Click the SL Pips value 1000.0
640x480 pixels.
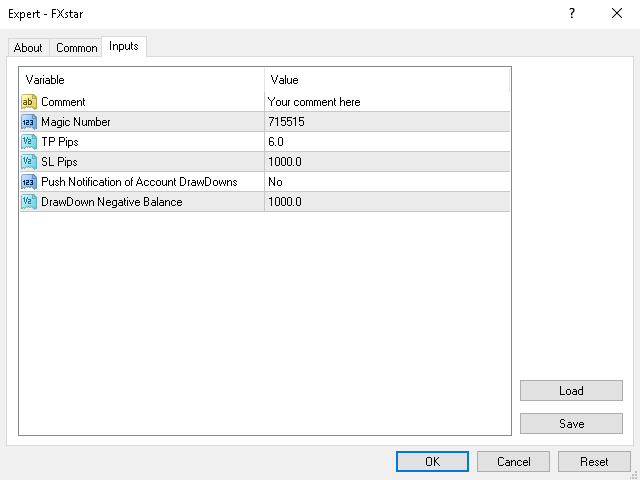tap(284, 162)
